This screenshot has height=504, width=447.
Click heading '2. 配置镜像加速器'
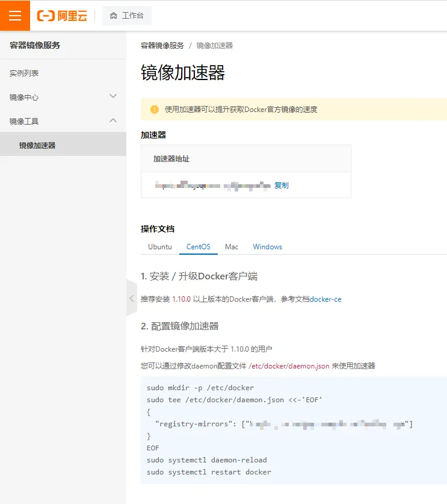180,326
